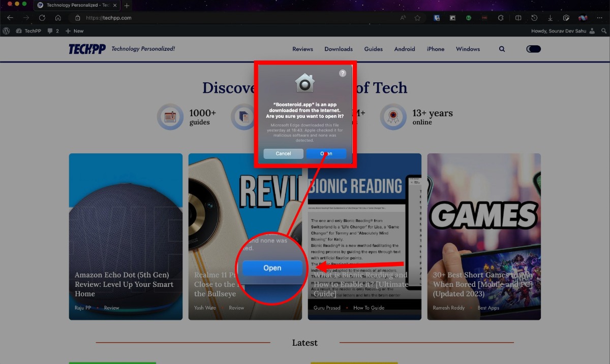Click the TechPP logo
The height and width of the screenshot is (364, 610).
tap(87, 49)
